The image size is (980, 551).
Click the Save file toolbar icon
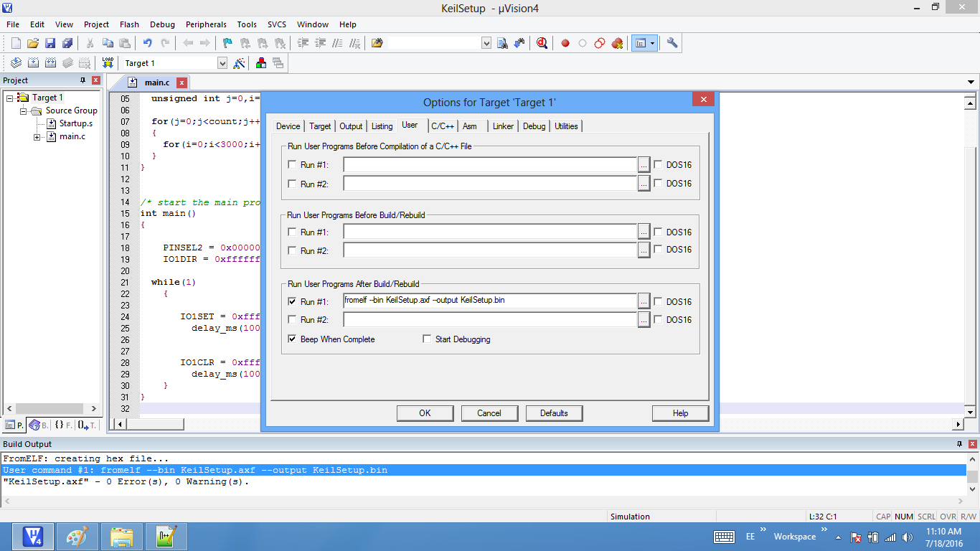[50, 43]
